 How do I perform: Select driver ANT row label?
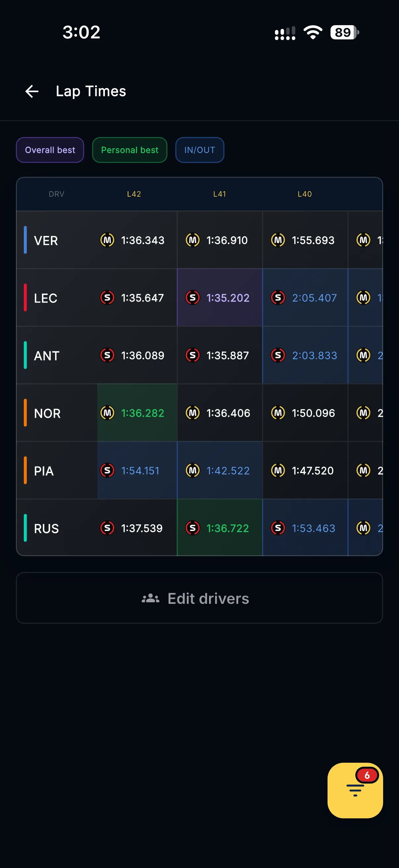(46, 356)
